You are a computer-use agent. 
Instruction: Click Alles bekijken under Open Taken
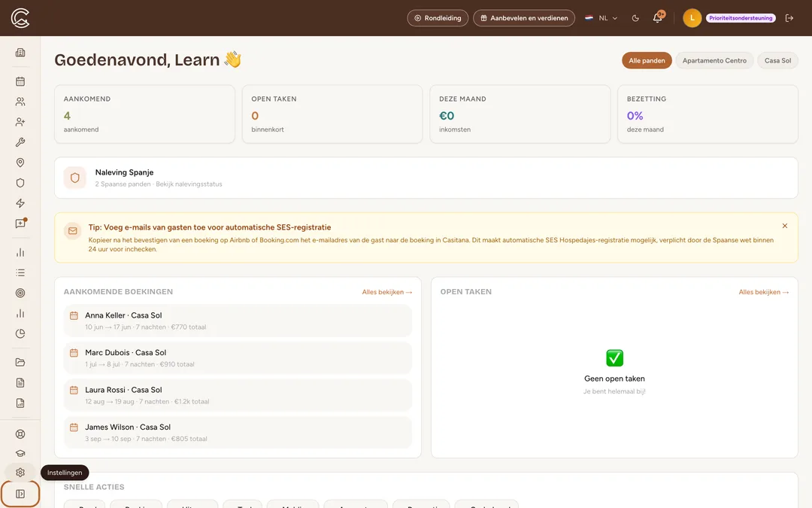763,292
